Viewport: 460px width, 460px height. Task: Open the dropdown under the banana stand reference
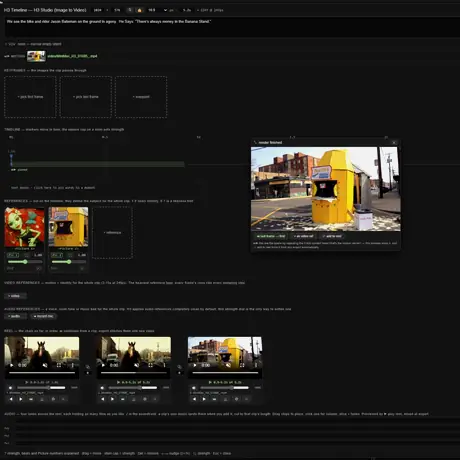[x=68, y=268]
